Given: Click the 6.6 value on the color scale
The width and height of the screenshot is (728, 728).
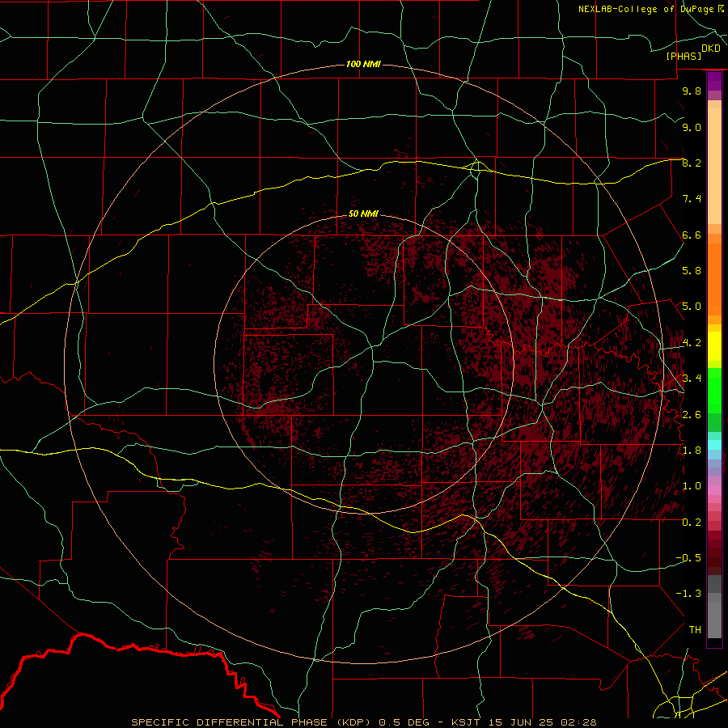Looking at the screenshot, I should [692, 235].
